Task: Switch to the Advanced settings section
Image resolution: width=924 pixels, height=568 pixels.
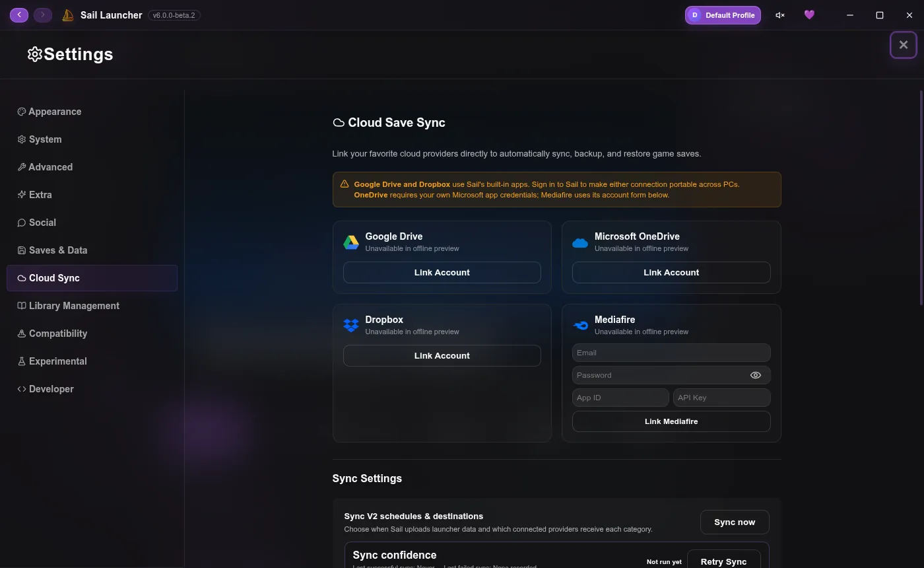Action: click(92, 167)
